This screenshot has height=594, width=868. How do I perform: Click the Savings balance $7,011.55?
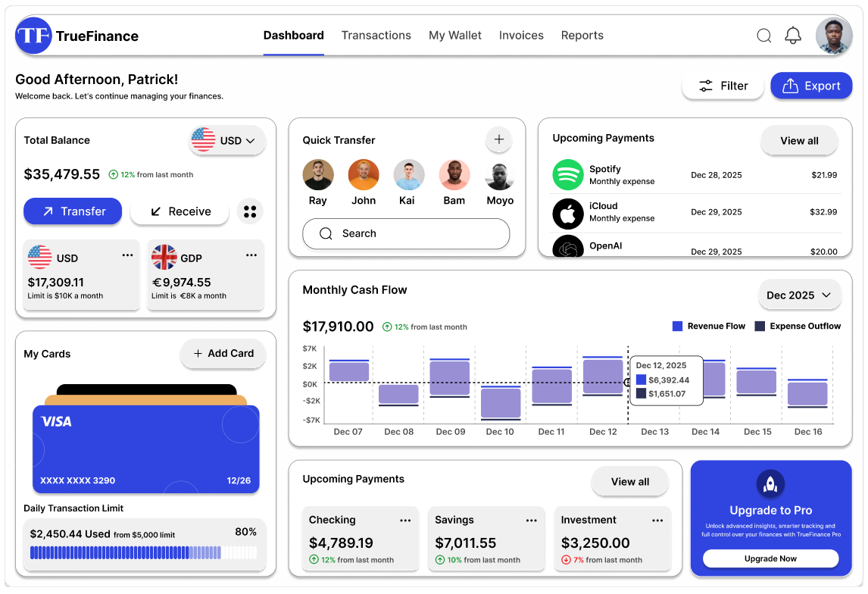point(466,543)
